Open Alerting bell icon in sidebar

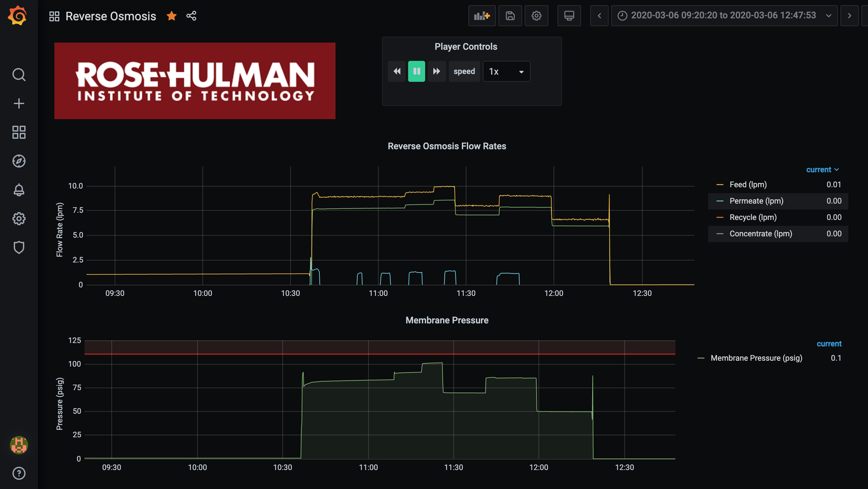point(19,190)
